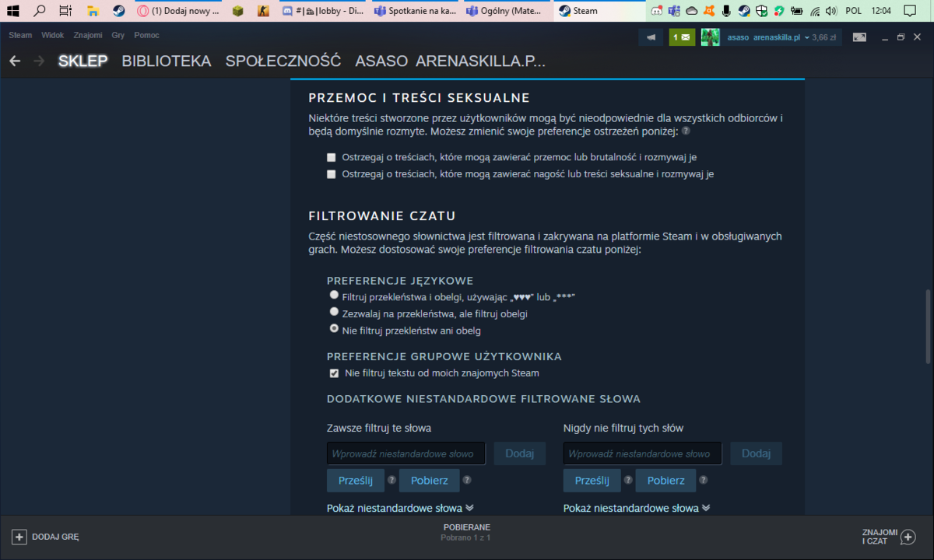Expand 'Pokaż niestandardowe słowa' under always filter
The height and width of the screenshot is (560, 934).
(x=400, y=508)
